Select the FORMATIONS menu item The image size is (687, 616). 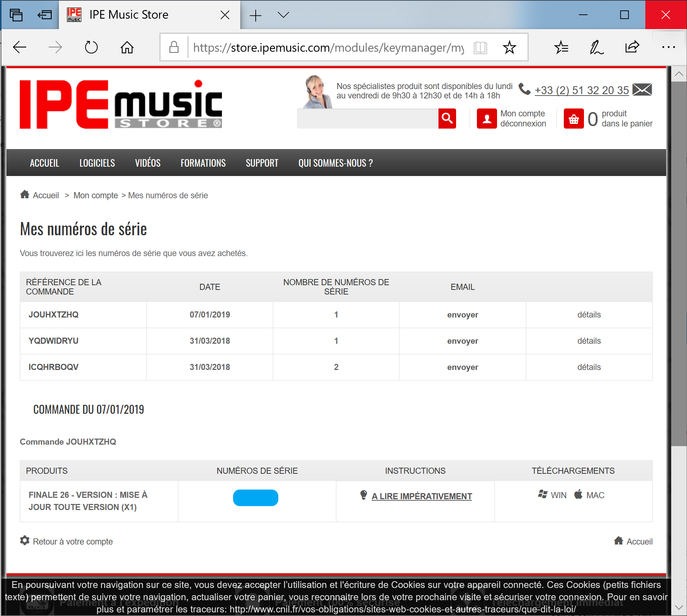click(203, 163)
